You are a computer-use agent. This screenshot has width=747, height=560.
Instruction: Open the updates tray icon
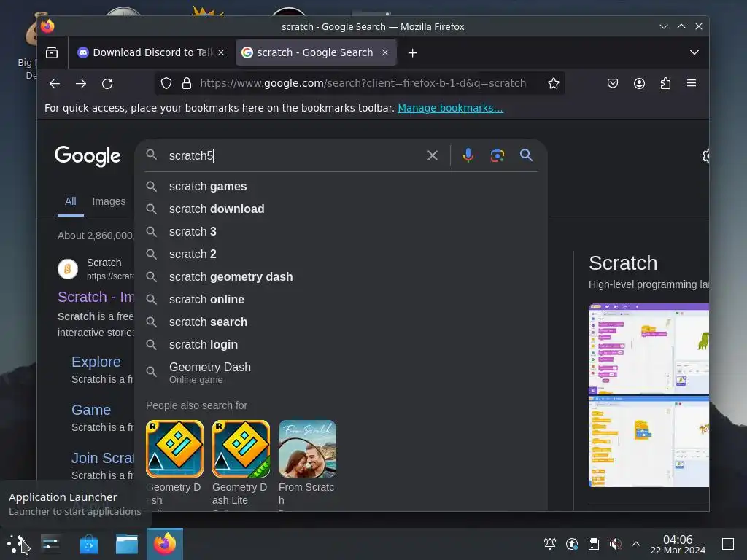(572, 544)
